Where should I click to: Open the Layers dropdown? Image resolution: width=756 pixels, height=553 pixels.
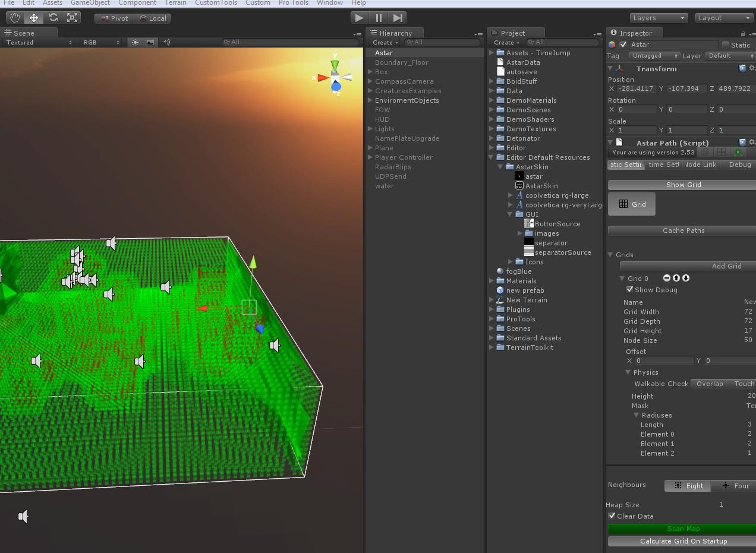(659, 17)
